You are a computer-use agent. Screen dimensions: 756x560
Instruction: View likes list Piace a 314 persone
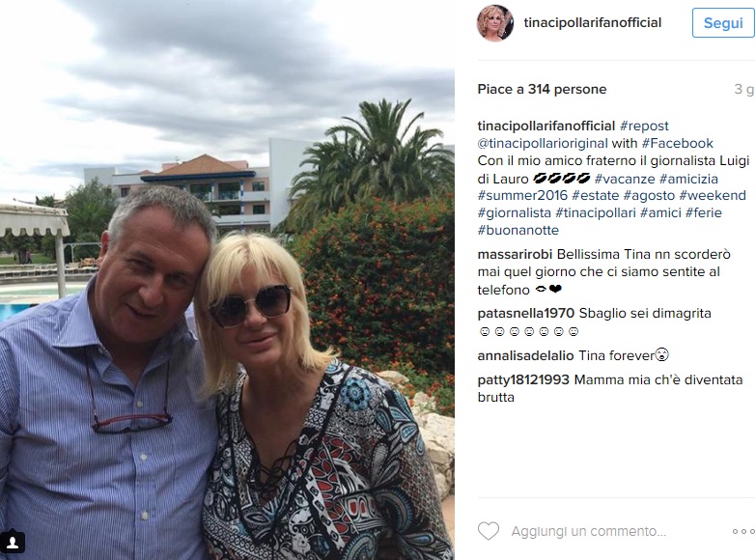coord(542,89)
